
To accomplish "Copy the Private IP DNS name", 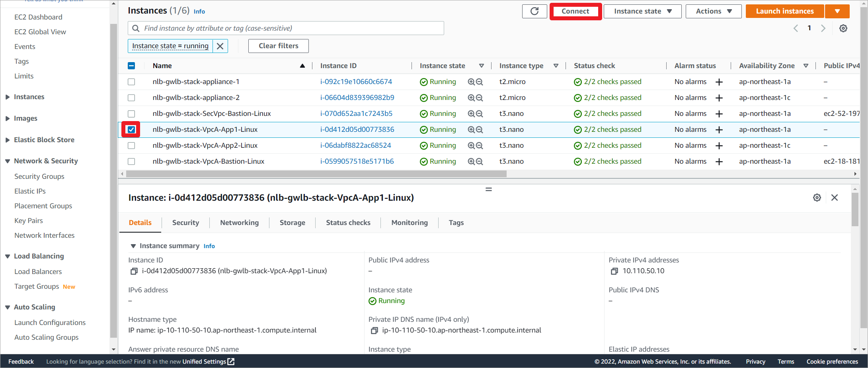I will point(374,331).
